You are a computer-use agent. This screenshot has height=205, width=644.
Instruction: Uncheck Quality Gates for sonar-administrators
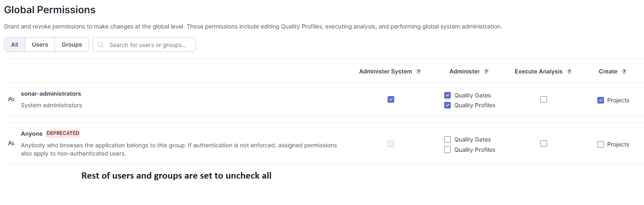coord(447,95)
